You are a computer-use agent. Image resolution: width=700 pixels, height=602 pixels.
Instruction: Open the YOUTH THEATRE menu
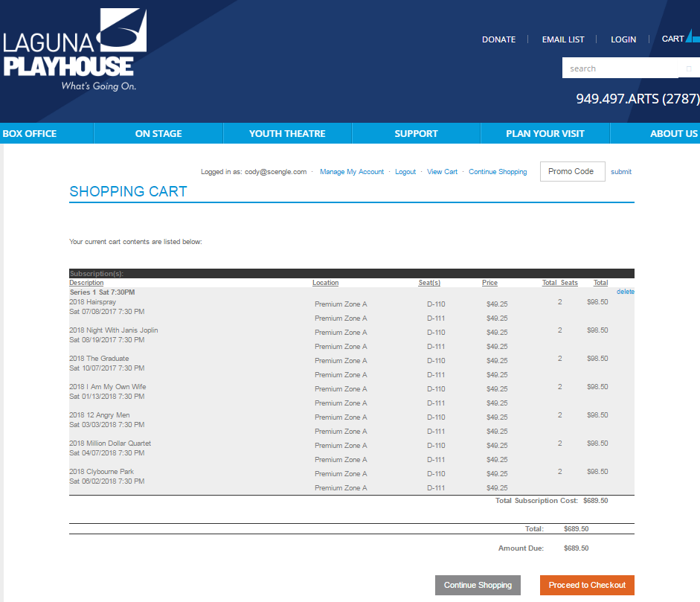tap(287, 133)
